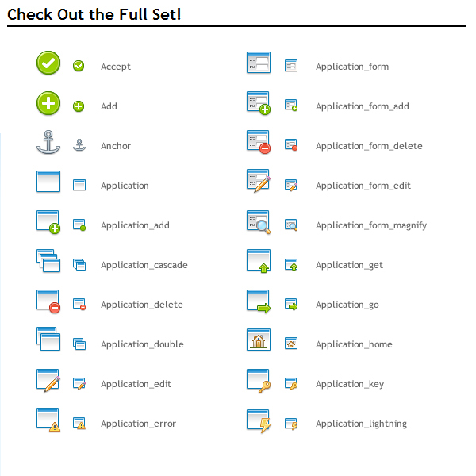Click the small Application_go arrow icon

(291, 304)
